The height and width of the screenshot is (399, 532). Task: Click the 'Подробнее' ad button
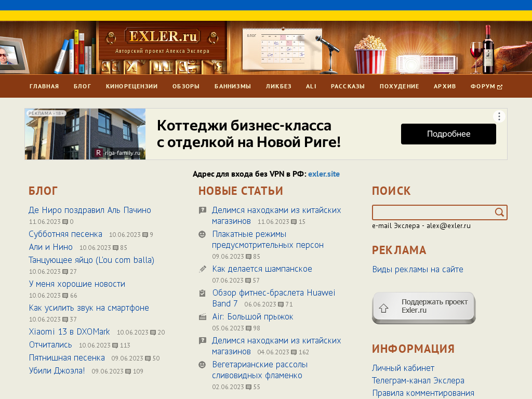click(x=448, y=134)
